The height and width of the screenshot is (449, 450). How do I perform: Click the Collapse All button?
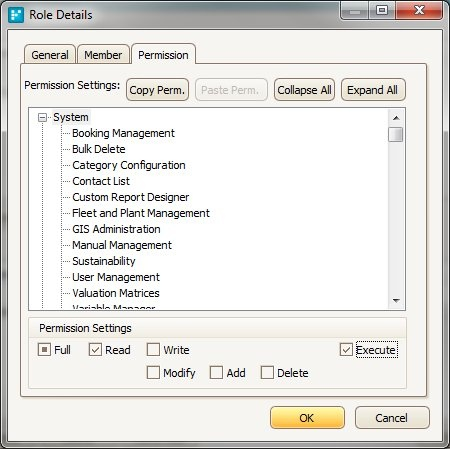pyautogui.click(x=304, y=90)
